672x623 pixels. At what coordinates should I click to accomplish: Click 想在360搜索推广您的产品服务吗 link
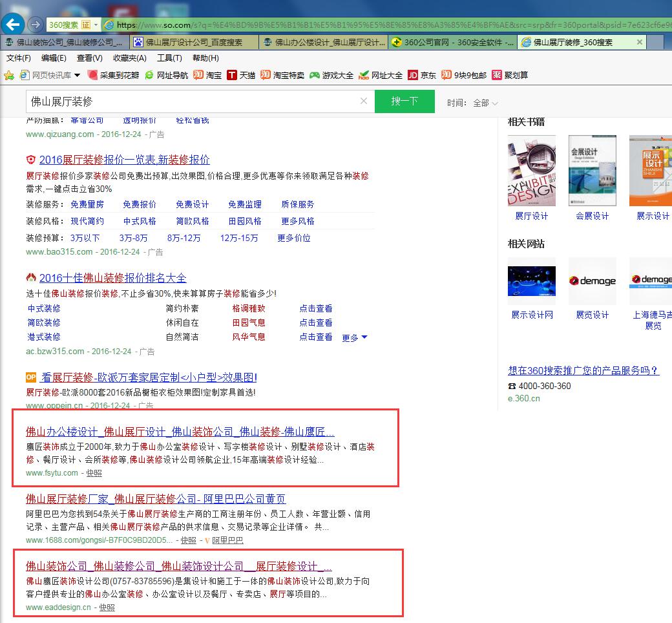[583, 370]
